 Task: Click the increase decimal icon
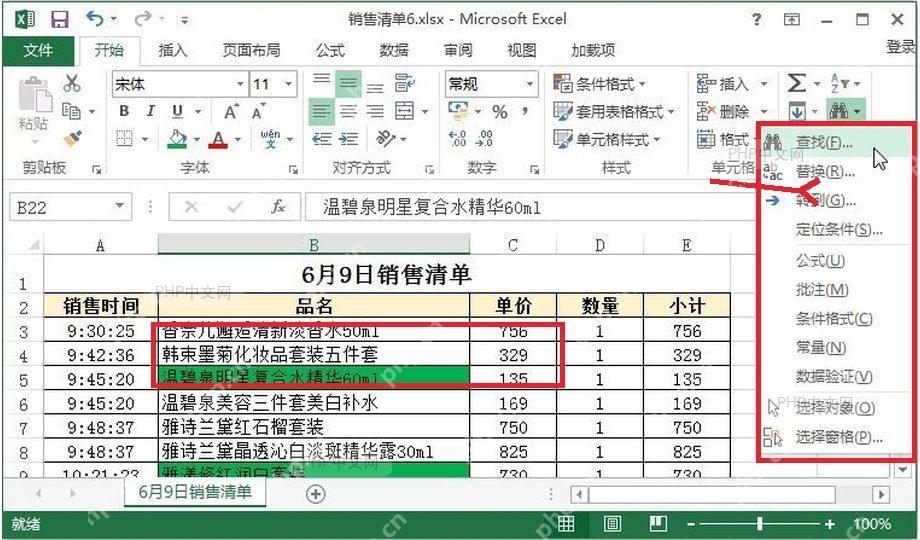(458, 139)
